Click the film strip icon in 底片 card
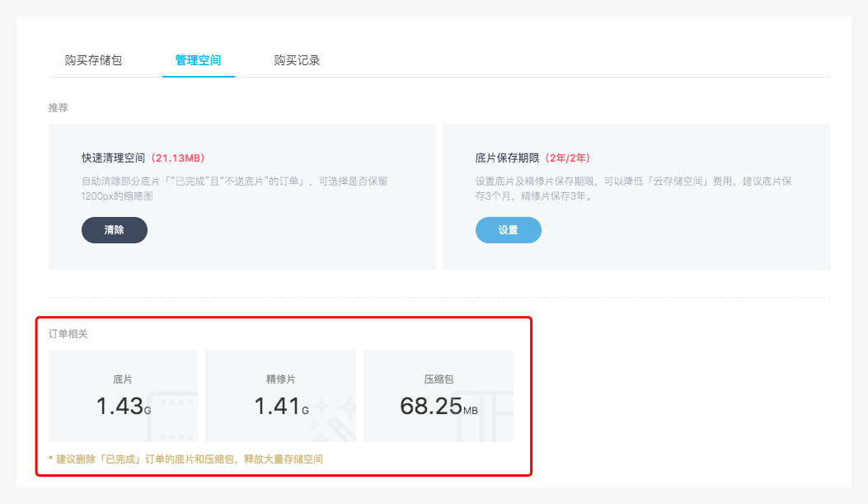Image resolution: width=868 pixels, height=504 pixels. tap(173, 415)
